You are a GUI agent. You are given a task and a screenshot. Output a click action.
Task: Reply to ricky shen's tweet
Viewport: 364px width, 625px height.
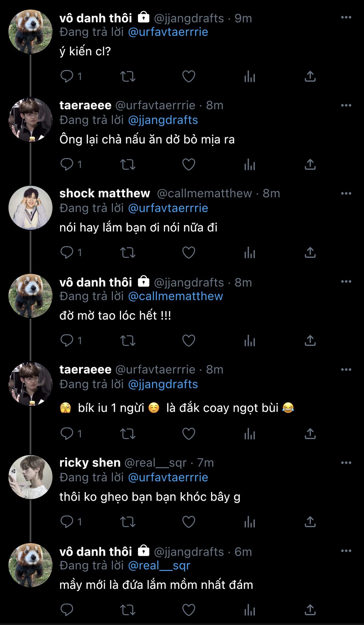coord(67,521)
